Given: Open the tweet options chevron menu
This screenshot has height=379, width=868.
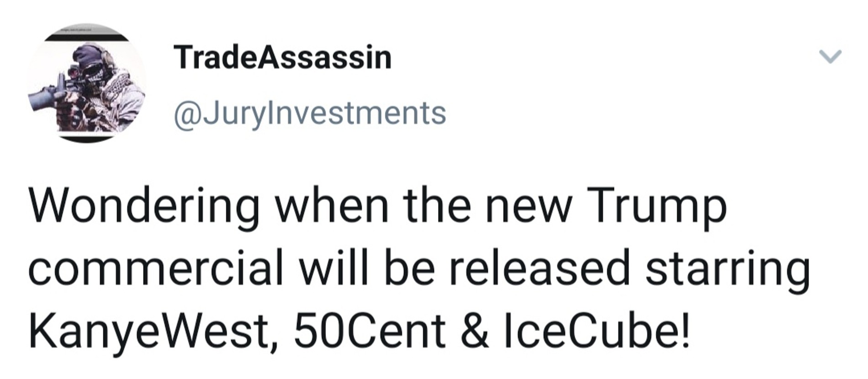Looking at the screenshot, I should coord(830,57).
